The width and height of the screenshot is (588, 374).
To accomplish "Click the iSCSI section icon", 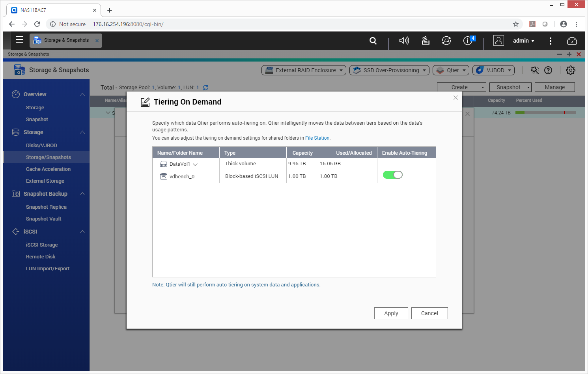I will point(16,232).
